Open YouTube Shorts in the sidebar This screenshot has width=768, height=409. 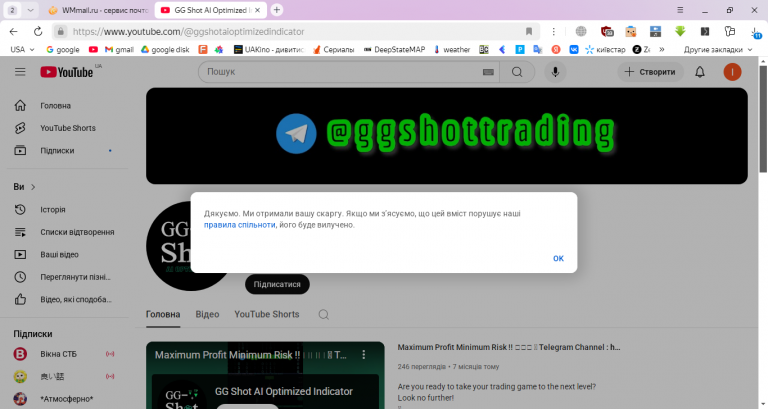67,128
